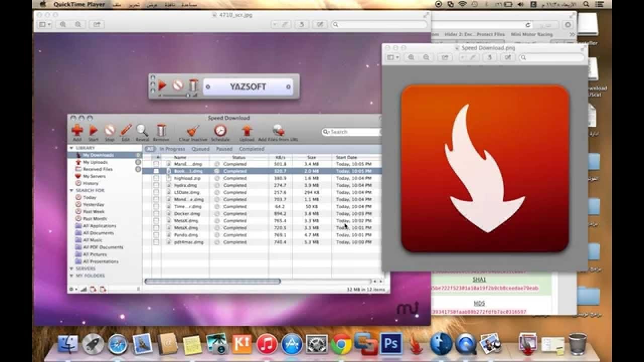This screenshot has width=644, height=362.
Task: Switch to the In Progress filter tab
Action: tap(173, 149)
